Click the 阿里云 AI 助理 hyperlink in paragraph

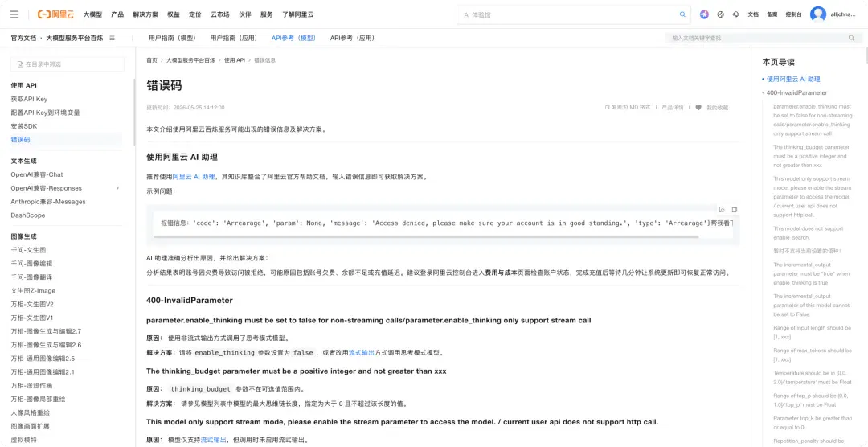(194, 177)
